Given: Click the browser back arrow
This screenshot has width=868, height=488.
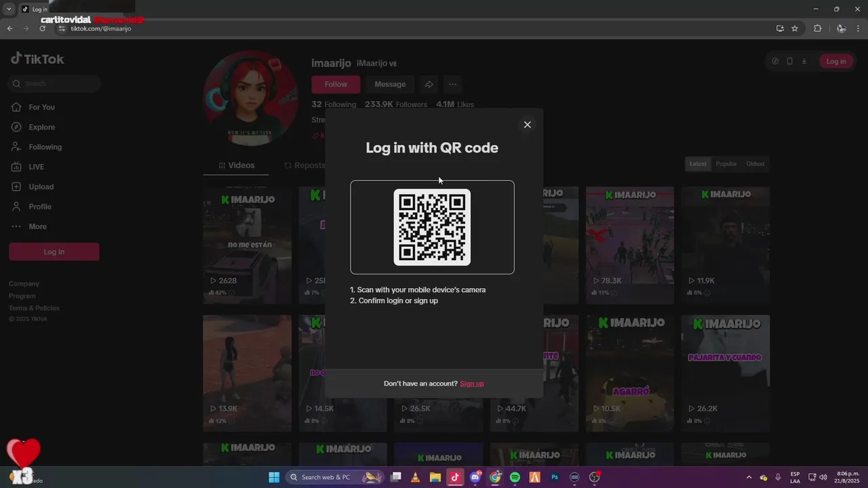Looking at the screenshot, I should pyautogui.click(x=9, y=28).
